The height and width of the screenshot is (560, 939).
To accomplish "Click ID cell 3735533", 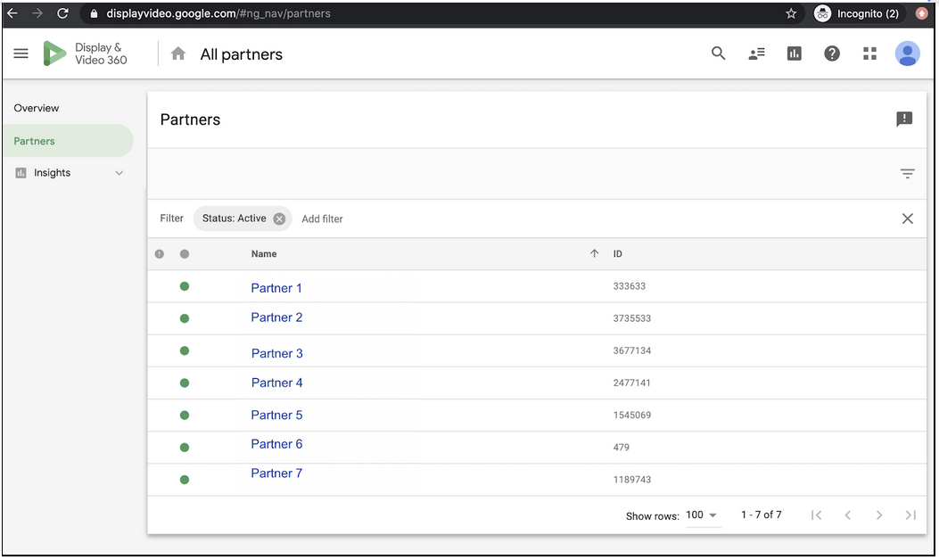I will (631, 318).
